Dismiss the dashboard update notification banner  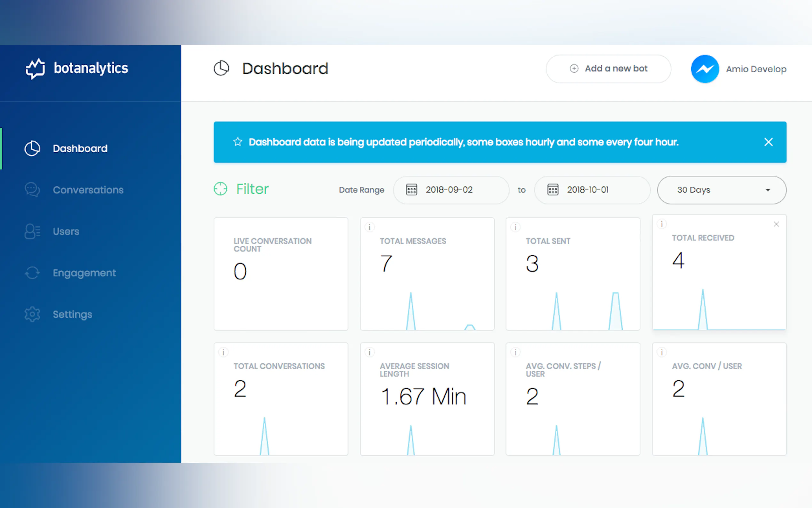coord(768,142)
